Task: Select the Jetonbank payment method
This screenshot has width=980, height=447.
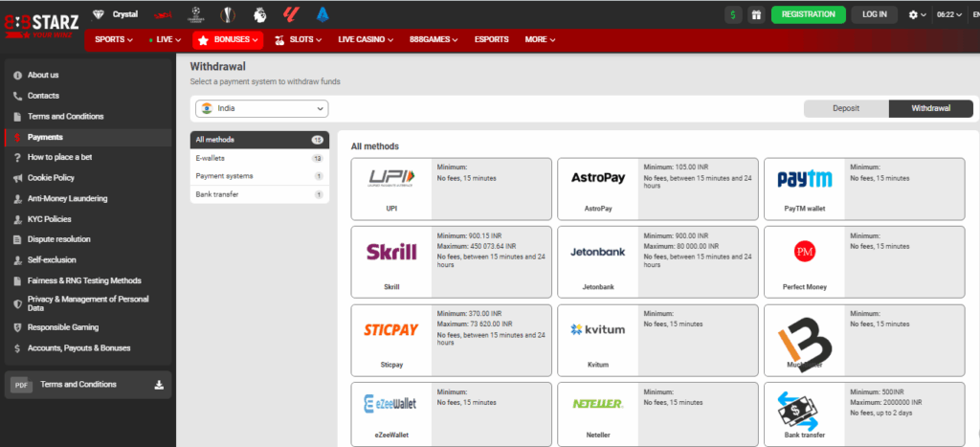Action: point(657,262)
